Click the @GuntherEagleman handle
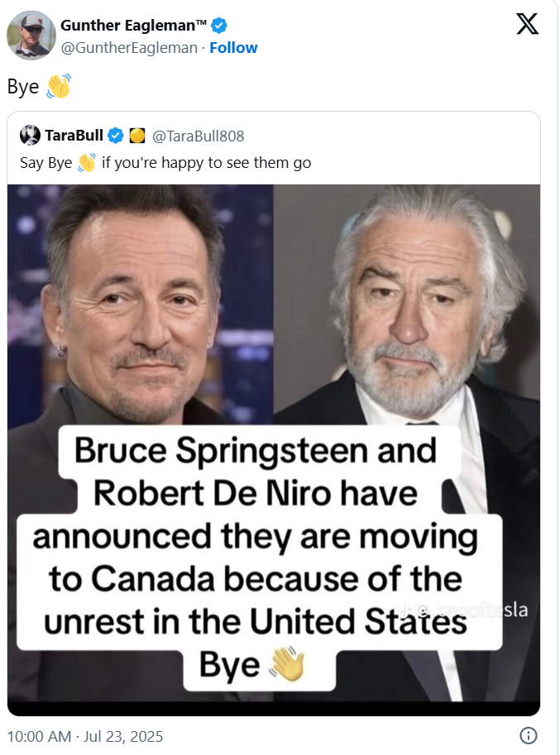 click(x=129, y=48)
